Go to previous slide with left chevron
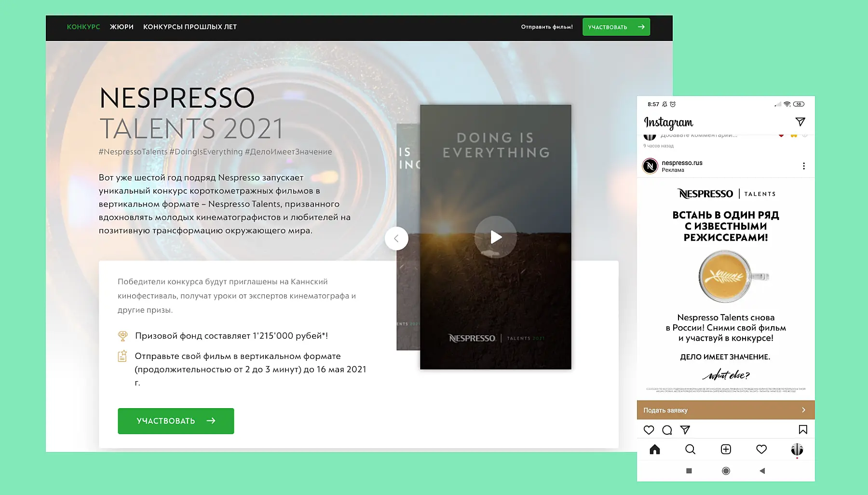Viewport: 868px width, 495px height. (x=396, y=238)
